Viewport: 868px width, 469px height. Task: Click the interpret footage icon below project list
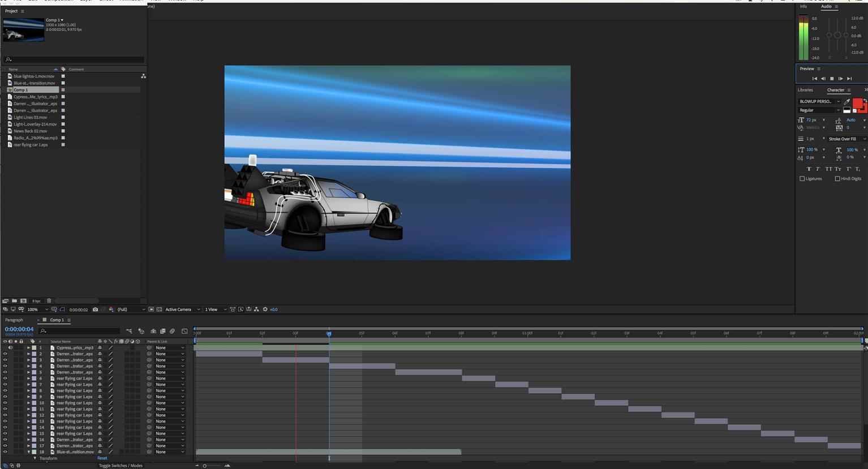pos(5,300)
